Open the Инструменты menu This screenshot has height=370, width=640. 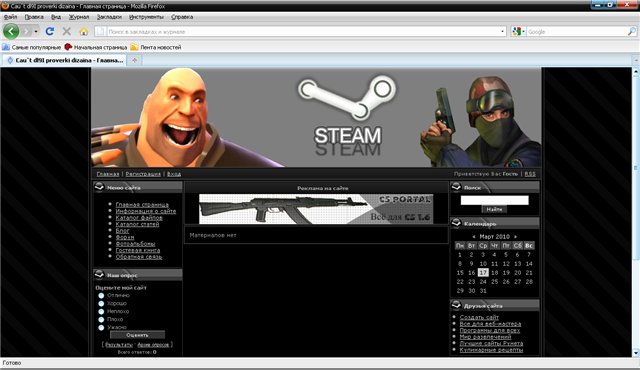pos(146,17)
